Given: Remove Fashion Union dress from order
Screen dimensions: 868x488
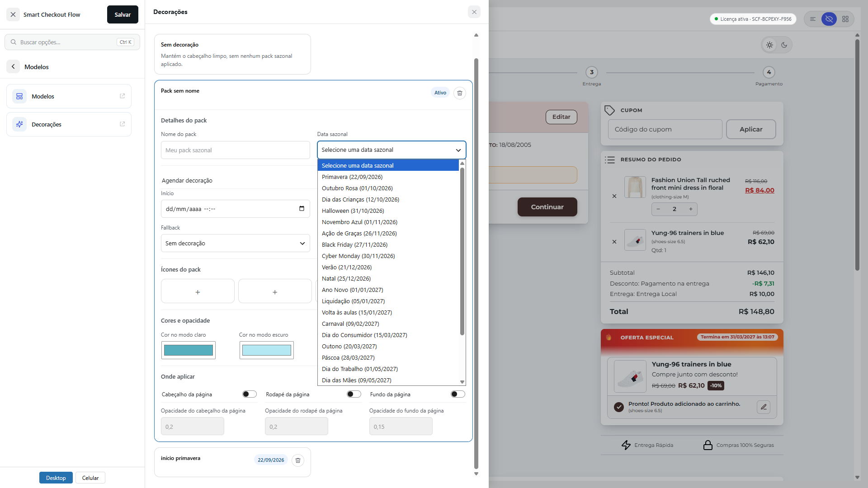Looking at the screenshot, I should (x=614, y=196).
